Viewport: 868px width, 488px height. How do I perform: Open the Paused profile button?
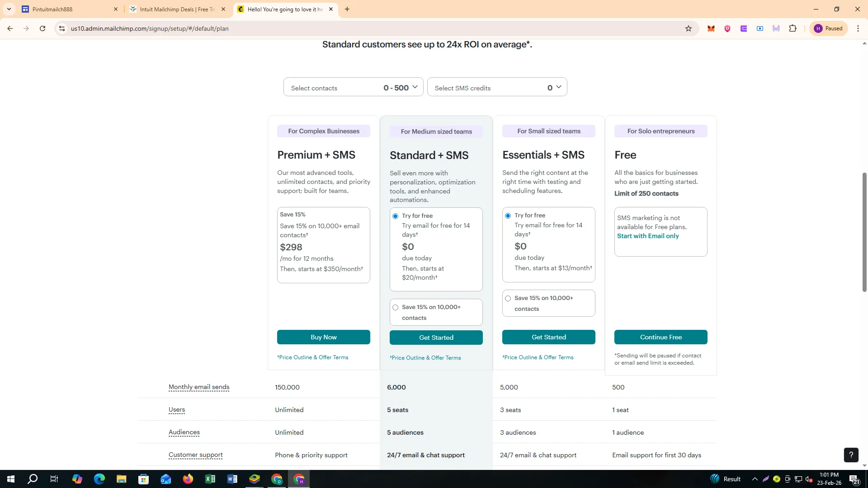(829, 28)
